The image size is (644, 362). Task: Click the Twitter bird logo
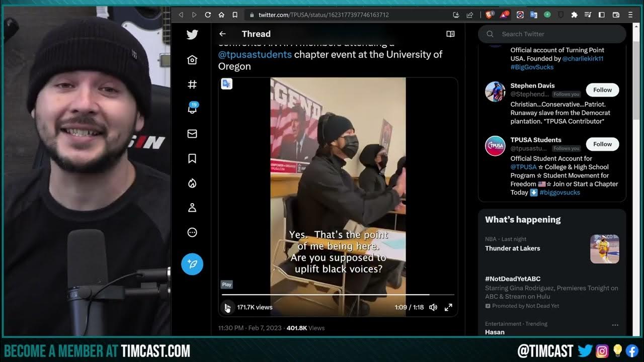click(x=192, y=35)
